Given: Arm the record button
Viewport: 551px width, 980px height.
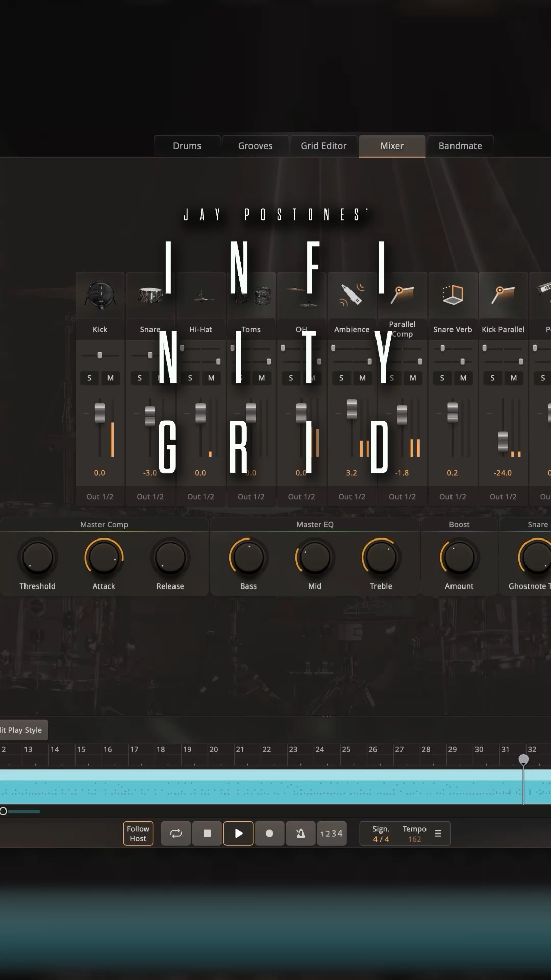Looking at the screenshot, I should pos(269,834).
